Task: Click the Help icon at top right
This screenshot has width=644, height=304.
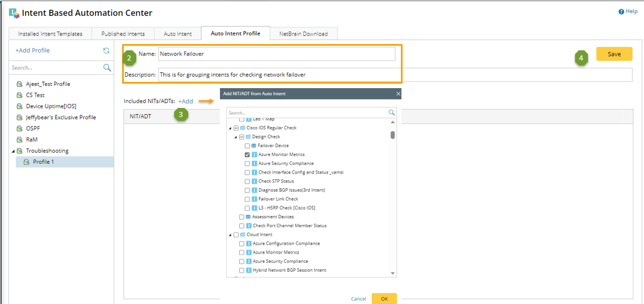Action: (621, 11)
